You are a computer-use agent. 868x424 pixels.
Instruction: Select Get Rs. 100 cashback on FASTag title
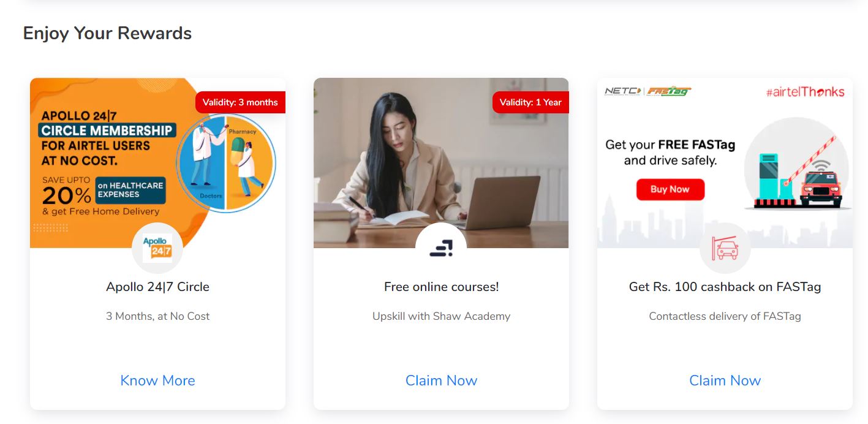[x=725, y=287]
